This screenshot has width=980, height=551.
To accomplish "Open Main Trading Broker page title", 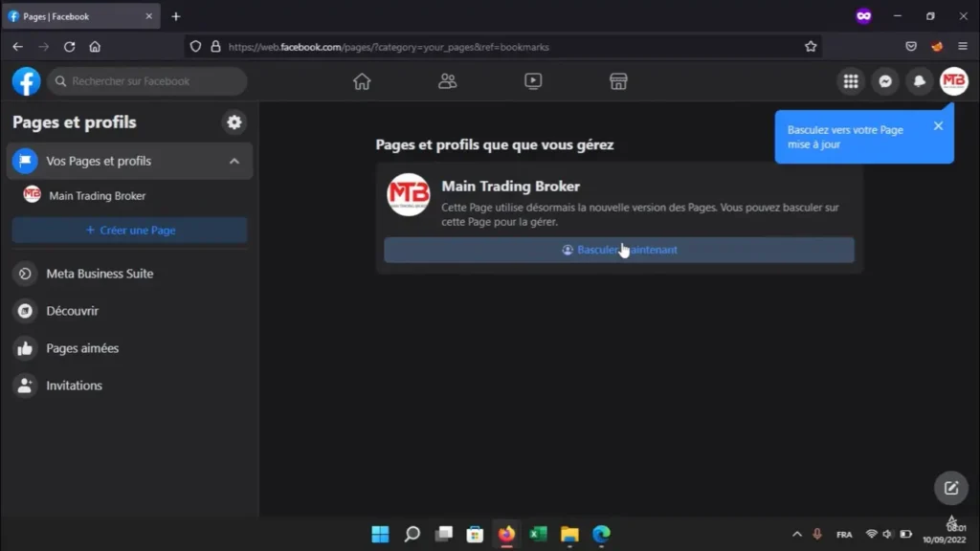I will pyautogui.click(x=511, y=187).
